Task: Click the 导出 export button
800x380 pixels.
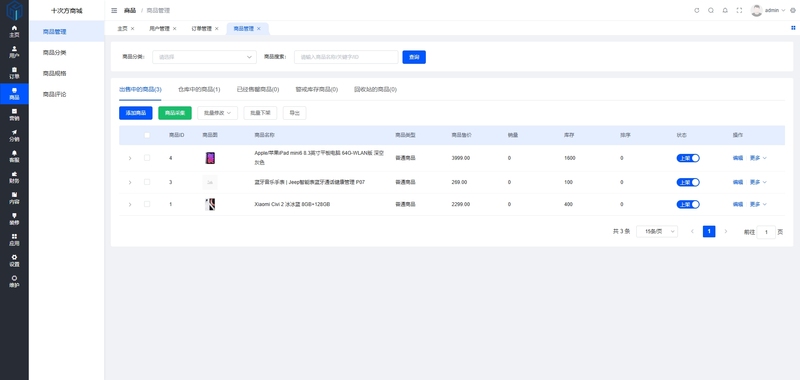Action: click(294, 113)
